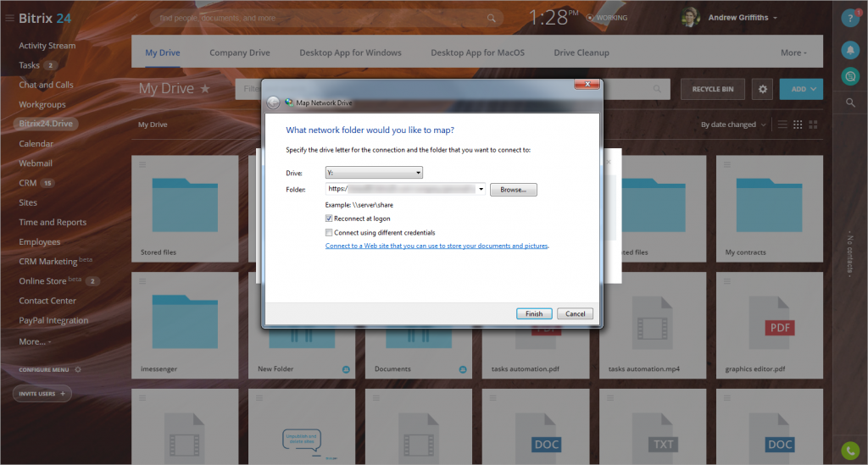Enable Connect using different credentials
Image resolution: width=868 pixels, height=465 pixels.
[x=329, y=233]
